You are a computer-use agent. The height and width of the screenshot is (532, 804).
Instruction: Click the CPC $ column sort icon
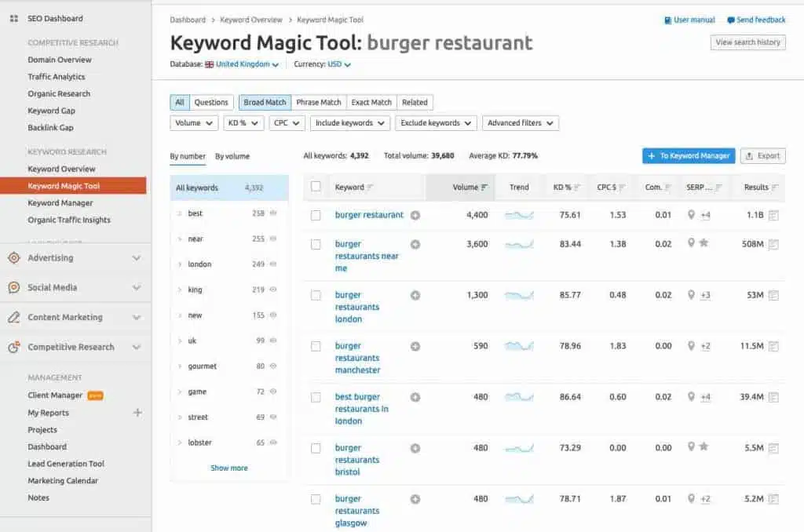(x=622, y=188)
